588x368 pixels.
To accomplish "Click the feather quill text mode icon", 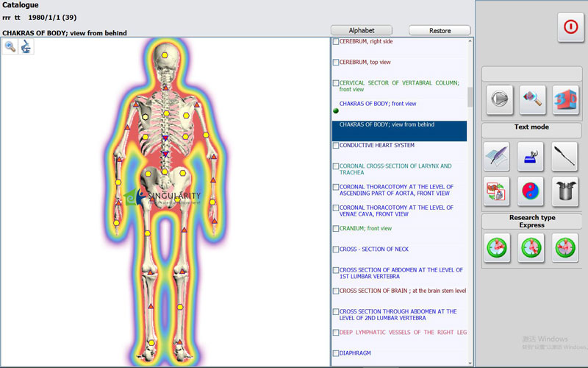I will 497,156.
